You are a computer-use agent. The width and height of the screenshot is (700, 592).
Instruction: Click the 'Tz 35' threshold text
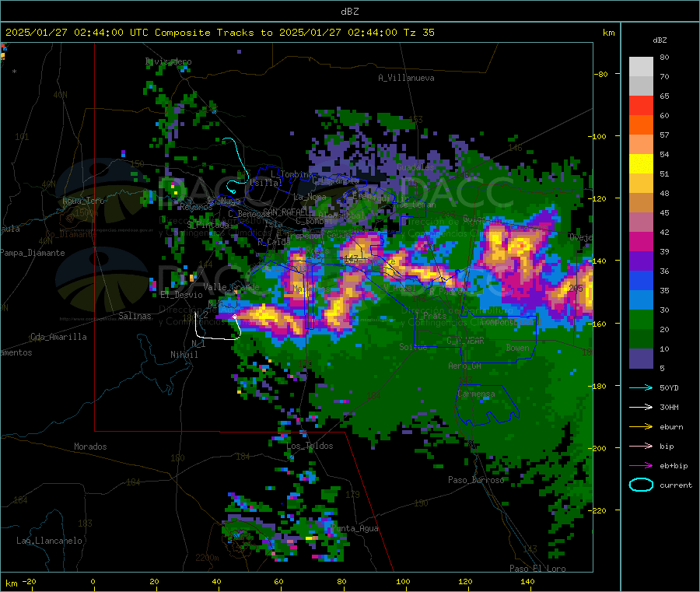[418, 33]
